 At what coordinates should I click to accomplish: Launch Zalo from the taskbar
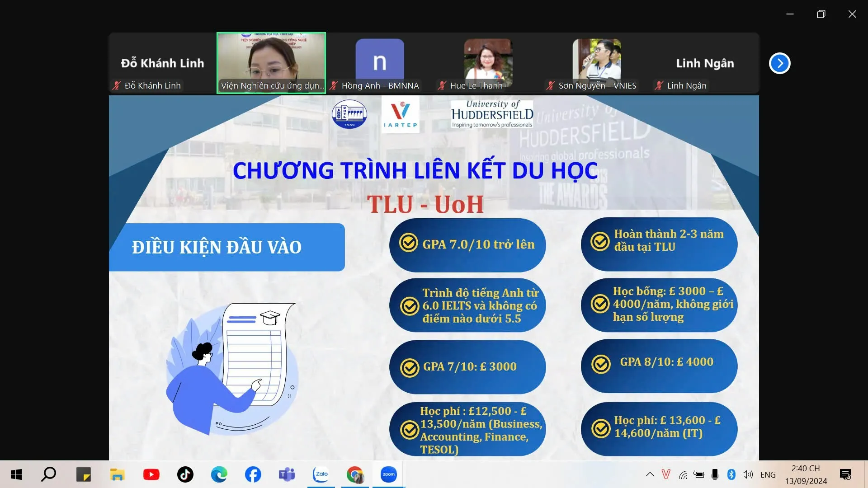[321, 474]
